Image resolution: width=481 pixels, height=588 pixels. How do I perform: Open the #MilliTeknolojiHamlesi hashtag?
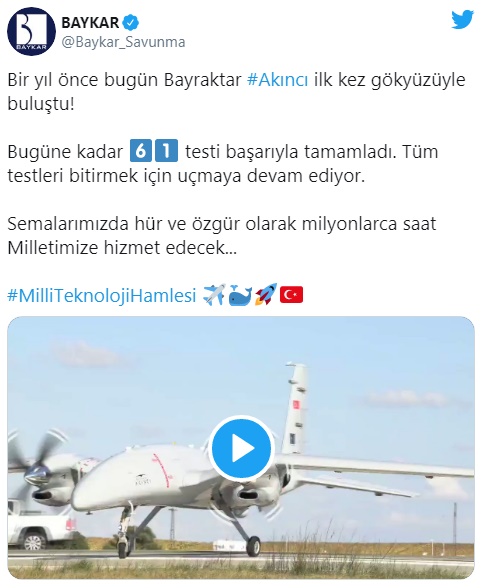pos(102,296)
